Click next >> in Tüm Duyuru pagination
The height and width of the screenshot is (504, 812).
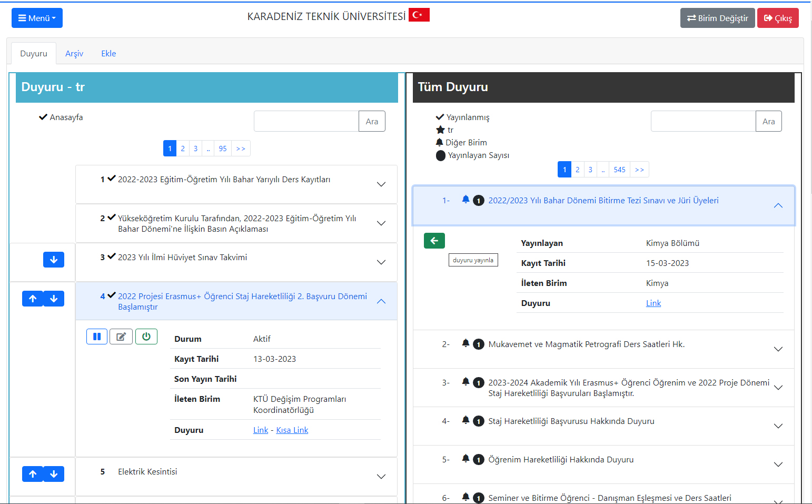639,170
